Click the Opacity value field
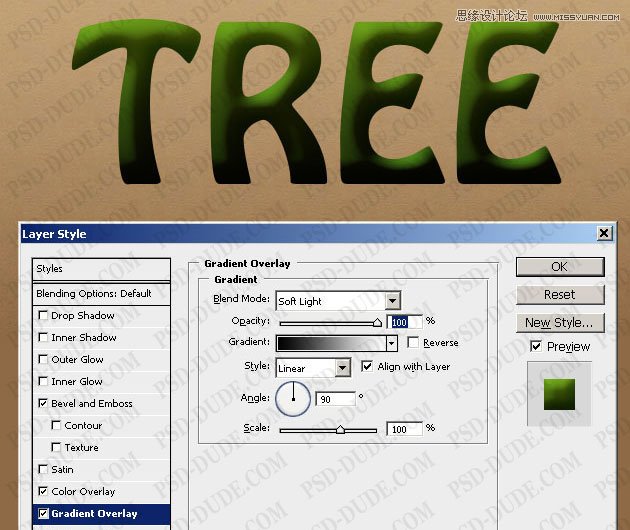Image resolution: width=630 pixels, height=530 pixels. (x=405, y=322)
